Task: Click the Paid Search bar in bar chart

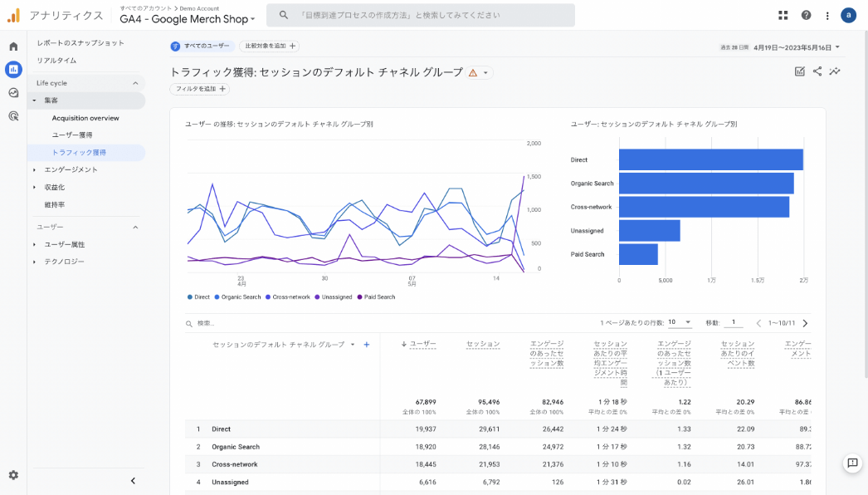Action: point(638,254)
